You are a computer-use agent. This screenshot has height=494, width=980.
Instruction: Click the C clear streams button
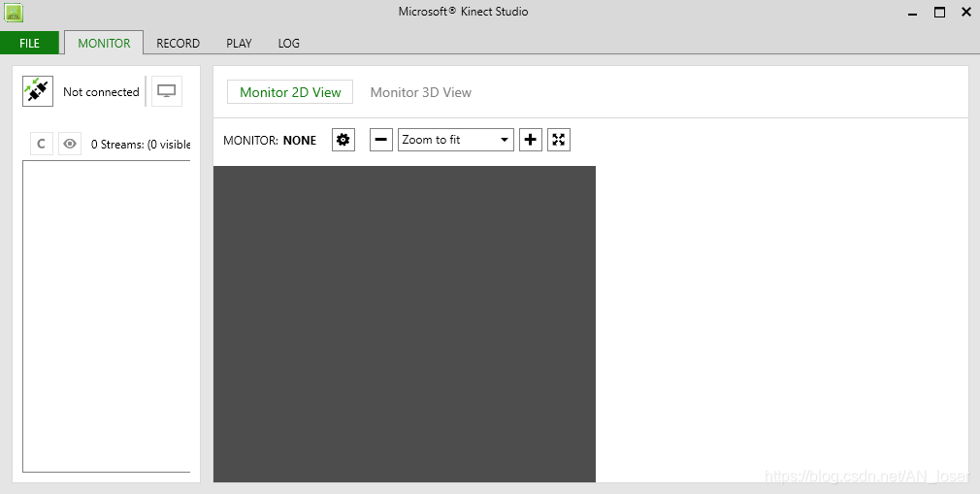[42, 144]
